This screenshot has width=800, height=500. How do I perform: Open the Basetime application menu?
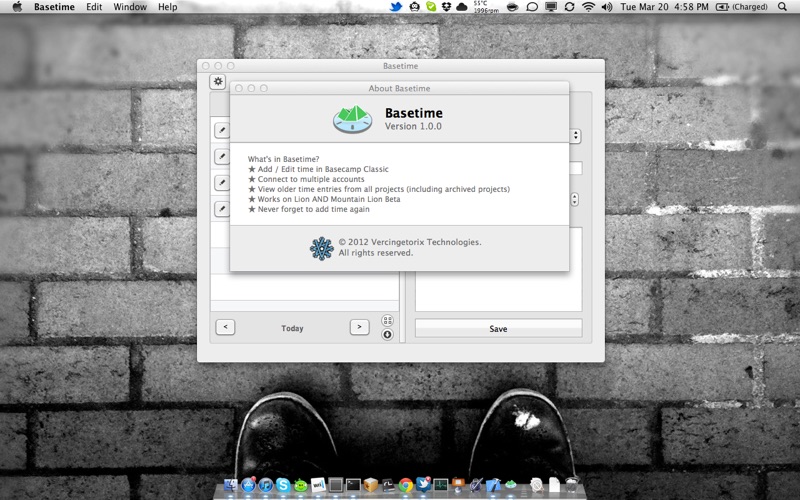[54, 7]
